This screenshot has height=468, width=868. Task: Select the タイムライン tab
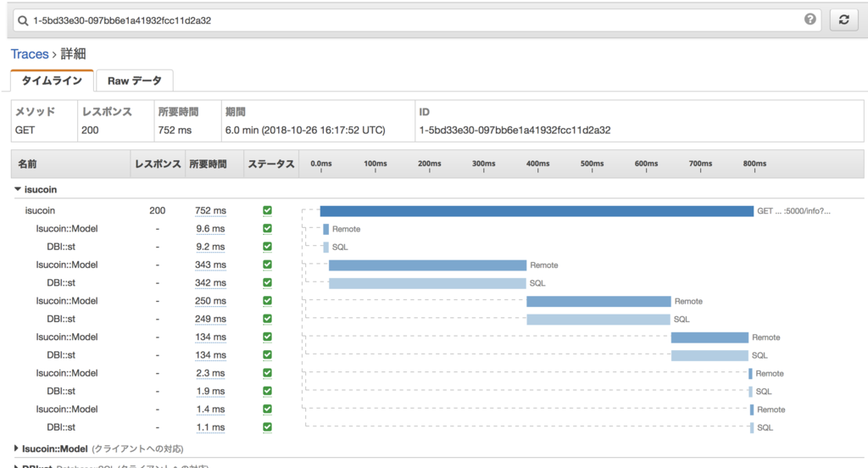(52, 81)
